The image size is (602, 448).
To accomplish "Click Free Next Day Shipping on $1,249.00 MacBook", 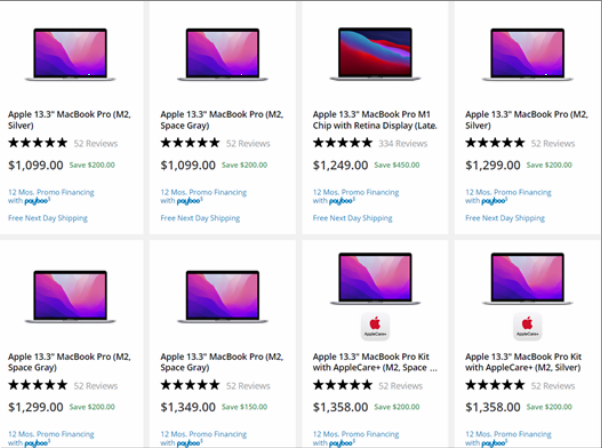I will (x=352, y=218).
